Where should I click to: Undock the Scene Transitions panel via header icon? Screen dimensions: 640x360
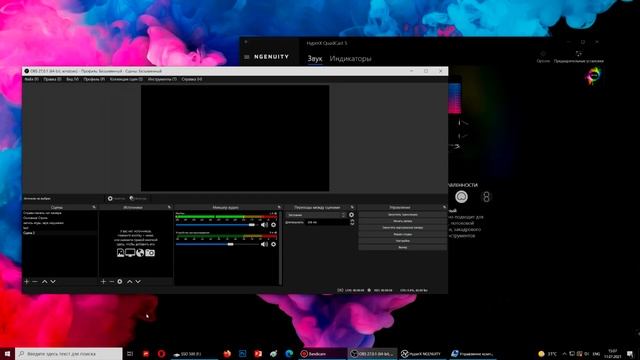pos(352,207)
